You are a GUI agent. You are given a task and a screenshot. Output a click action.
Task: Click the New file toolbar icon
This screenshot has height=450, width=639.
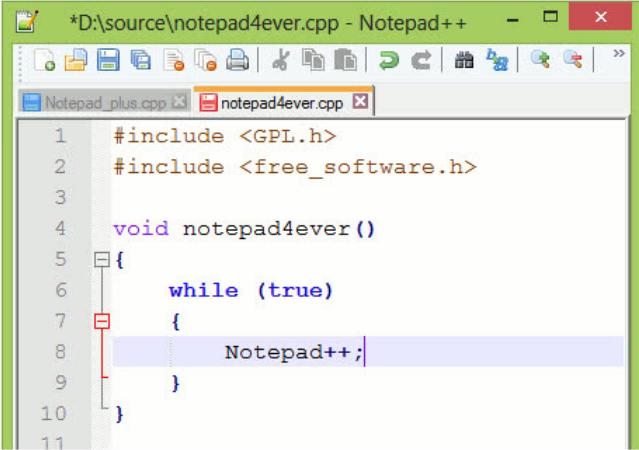[x=43, y=61]
